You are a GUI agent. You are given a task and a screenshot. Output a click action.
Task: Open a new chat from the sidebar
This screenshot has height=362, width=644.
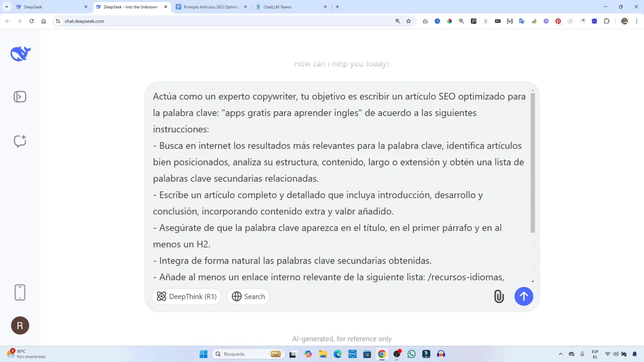[x=20, y=141]
